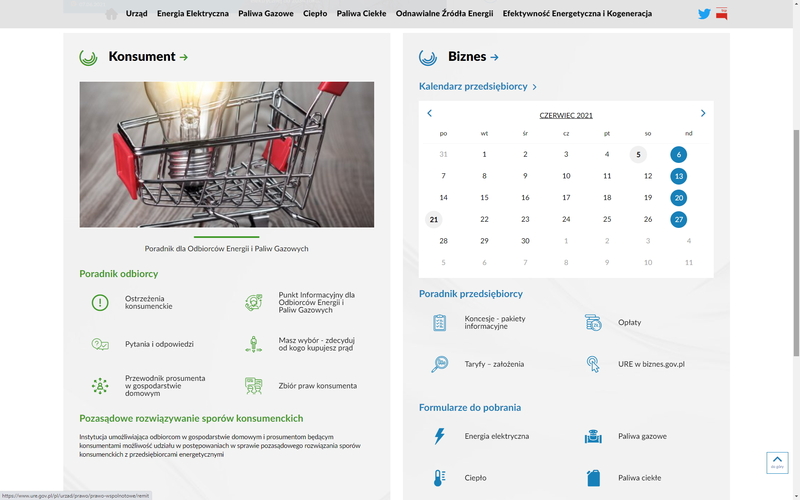Select highlighted date 13 in calendar
This screenshot has height=500, width=800.
(x=678, y=176)
